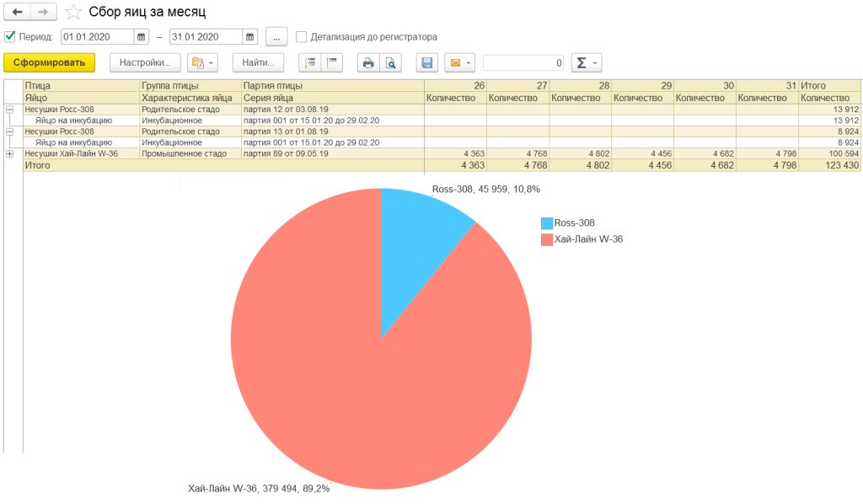Screen dimensions: 863x504
Task: Collapse all groups icon in toolbar
Action: (332, 63)
